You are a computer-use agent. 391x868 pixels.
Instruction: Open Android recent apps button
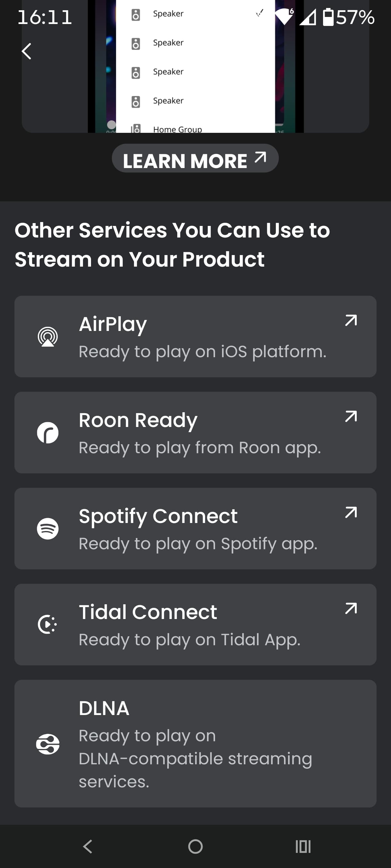tap(303, 847)
